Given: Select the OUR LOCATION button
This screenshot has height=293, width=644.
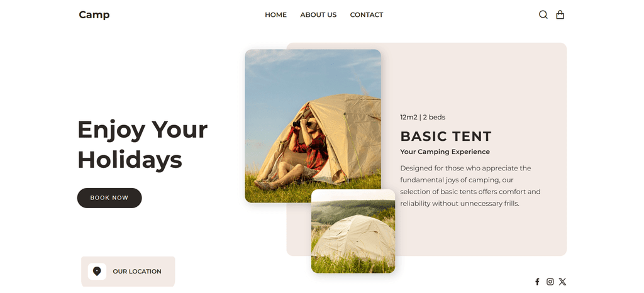Looking at the screenshot, I should tap(128, 271).
